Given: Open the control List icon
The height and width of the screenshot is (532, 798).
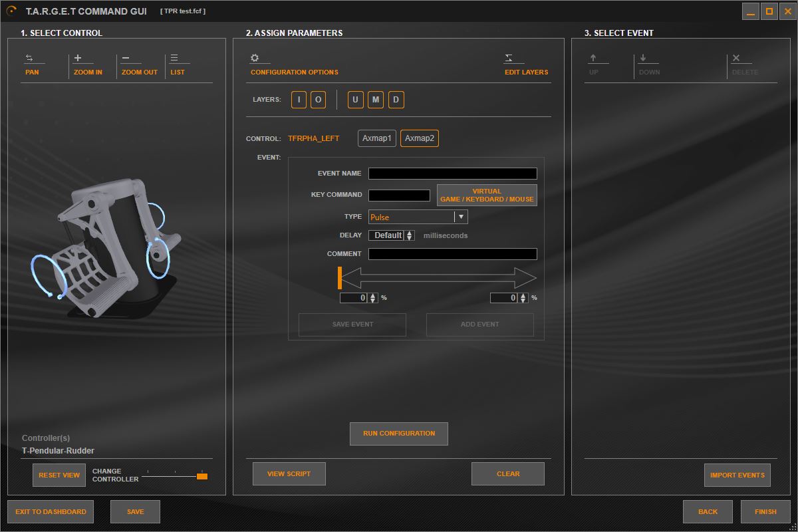Looking at the screenshot, I should tap(174, 59).
